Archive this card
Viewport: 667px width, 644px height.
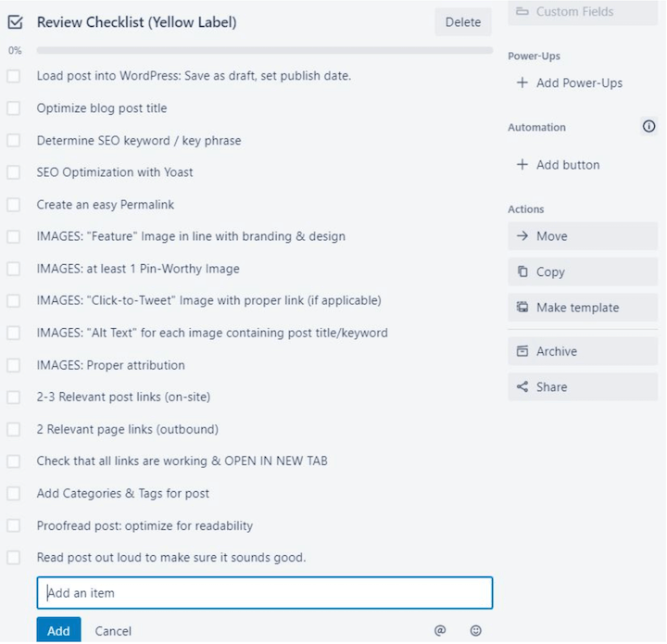coord(583,351)
